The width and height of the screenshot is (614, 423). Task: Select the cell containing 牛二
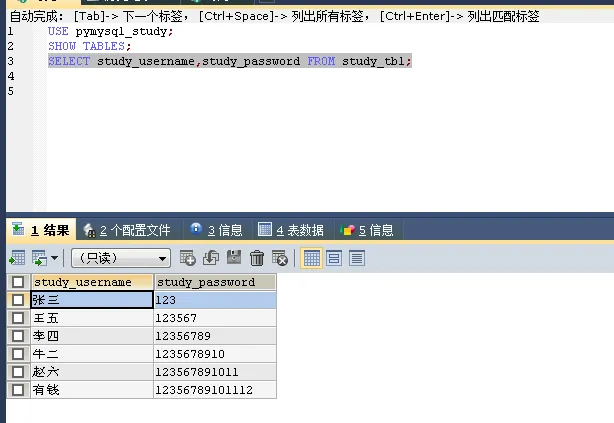(92, 354)
